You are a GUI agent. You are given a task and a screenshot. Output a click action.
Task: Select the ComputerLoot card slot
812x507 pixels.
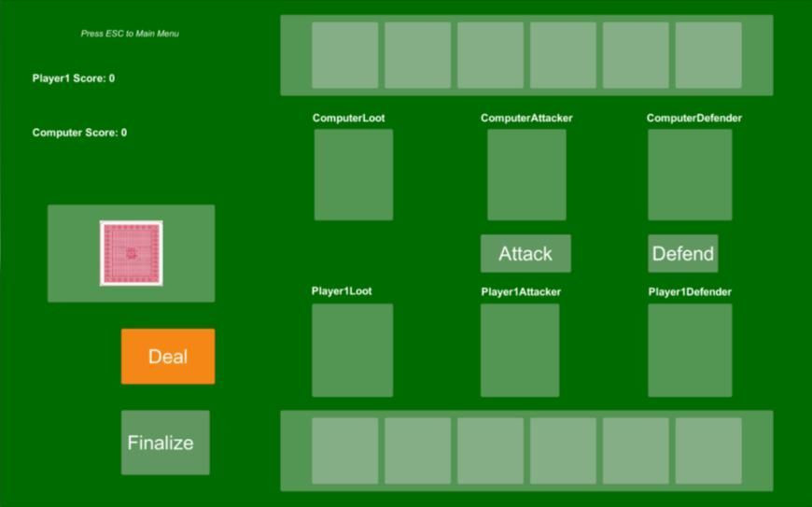(x=354, y=175)
